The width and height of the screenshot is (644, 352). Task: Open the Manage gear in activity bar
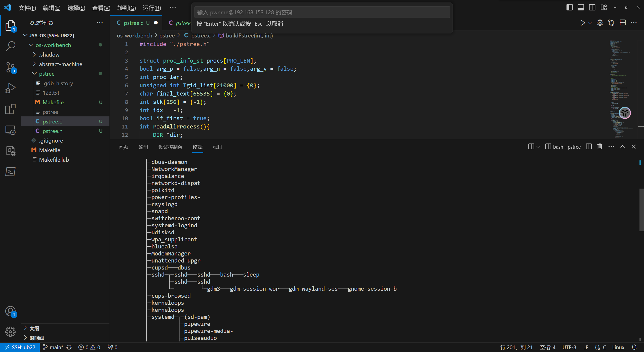click(10, 332)
